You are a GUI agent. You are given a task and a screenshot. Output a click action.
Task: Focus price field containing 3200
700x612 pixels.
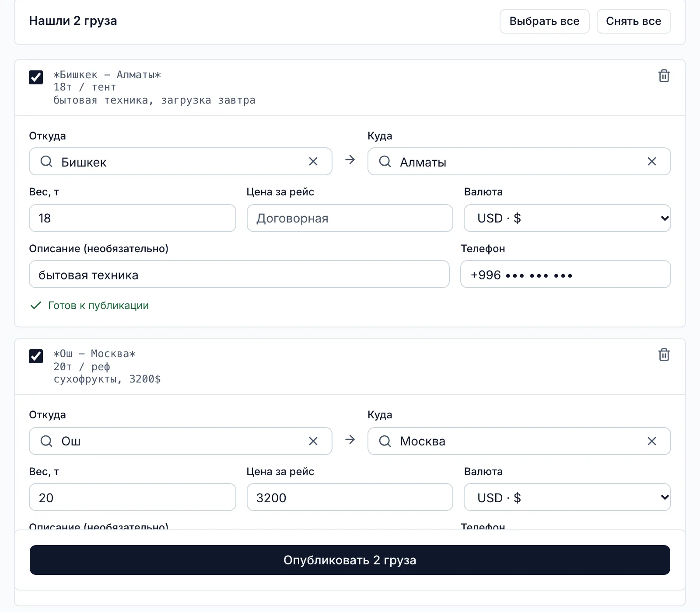[x=350, y=497]
